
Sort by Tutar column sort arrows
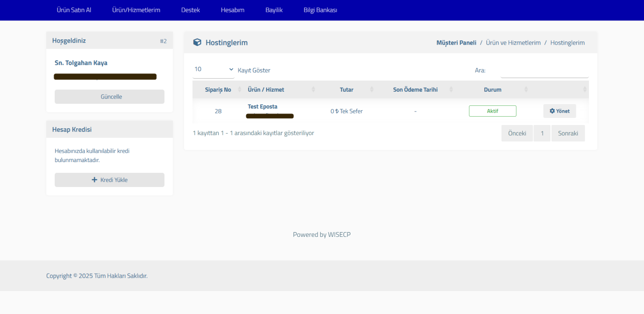[372, 90]
